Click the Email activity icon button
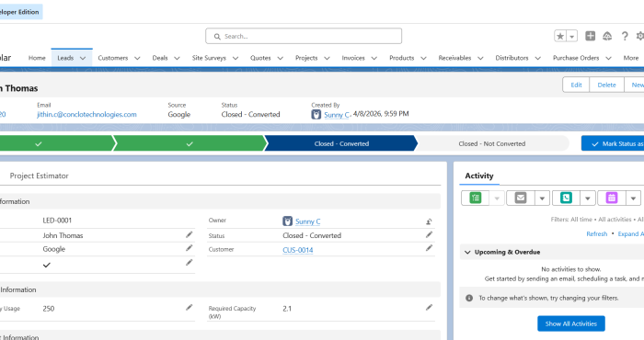The height and width of the screenshot is (340, 644). point(521,198)
